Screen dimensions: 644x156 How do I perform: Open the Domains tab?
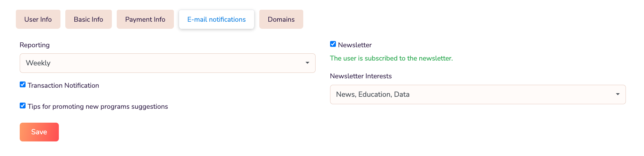coord(281,19)
